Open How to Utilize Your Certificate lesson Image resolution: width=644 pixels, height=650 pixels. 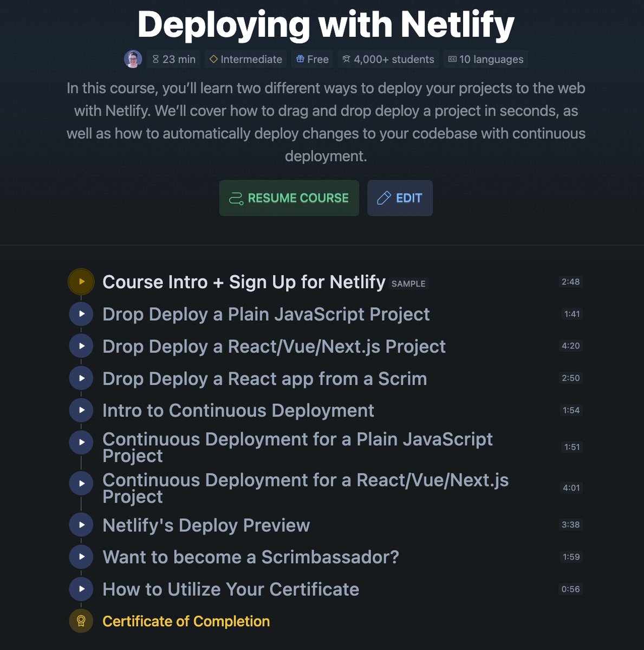tap(231, 589)
